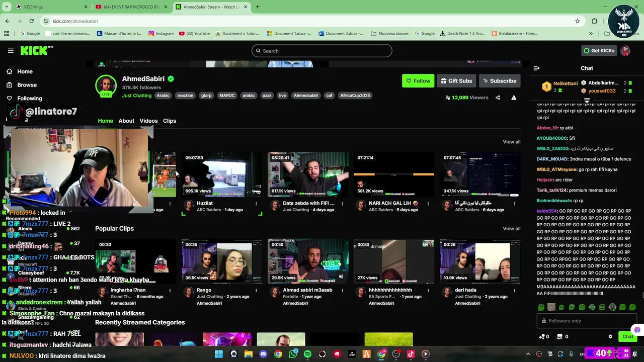Viewport: 644px width, 362px height.
Task: Click the green Chat send button
Action: tap(627, 337)
